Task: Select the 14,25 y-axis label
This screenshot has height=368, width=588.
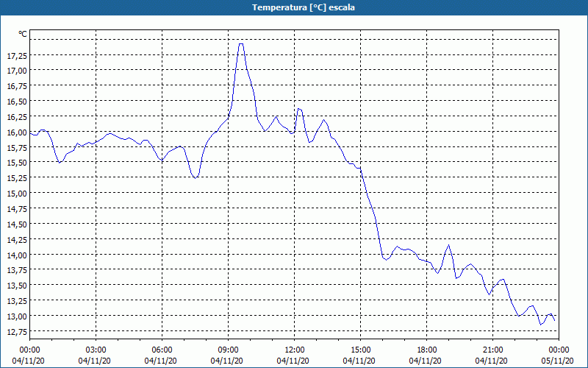Action: click(x=16, y=240)
